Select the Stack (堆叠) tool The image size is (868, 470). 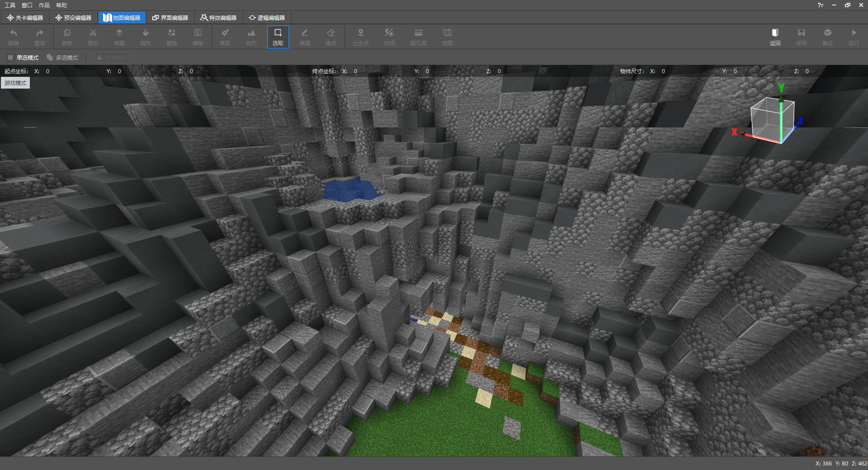tap(119, 37)
